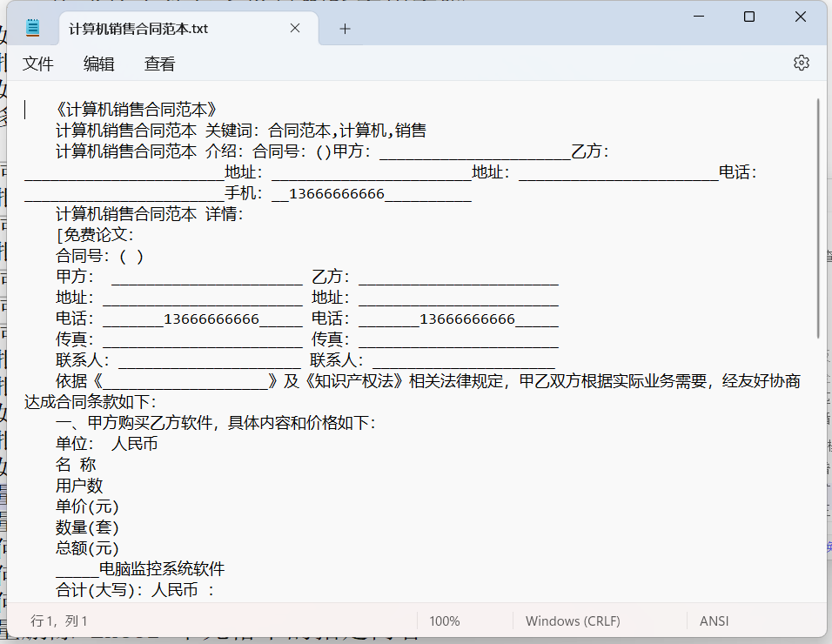Click the Notepad document icon in title bar

click(x=32, y=27)
